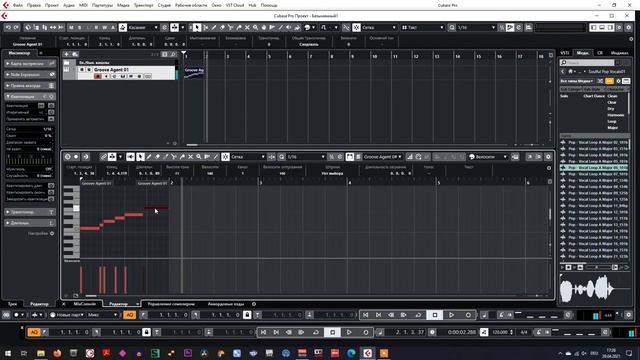Select the highlighted Pop Vocal Loop file in the media list

click(x=595, y=168)
